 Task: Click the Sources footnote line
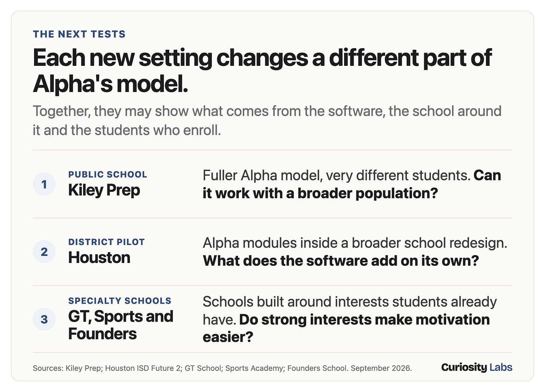(222, 368)
